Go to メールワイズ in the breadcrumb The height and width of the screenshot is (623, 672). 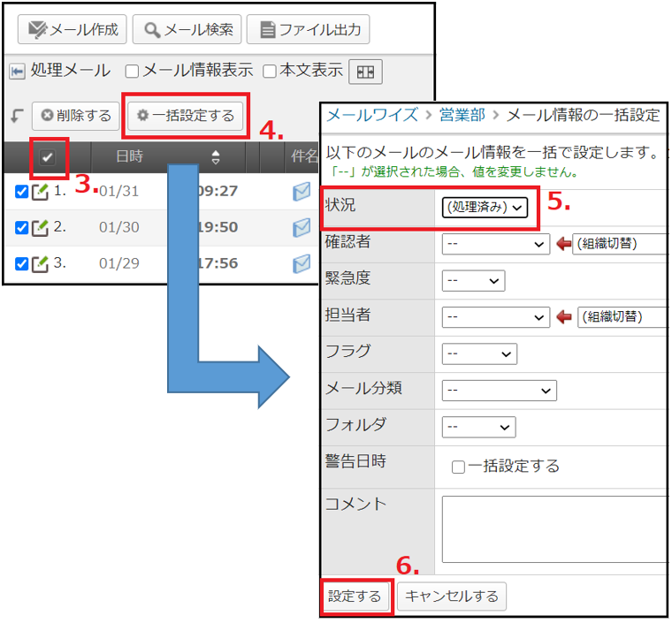click(x=371, y=115)
